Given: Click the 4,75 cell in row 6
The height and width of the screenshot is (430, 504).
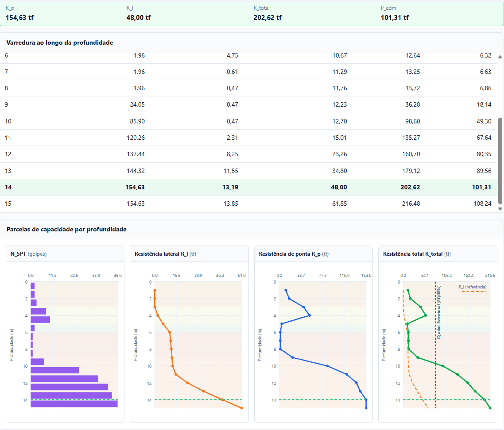Looking at the screenshot, I should (x=233, y=56).
